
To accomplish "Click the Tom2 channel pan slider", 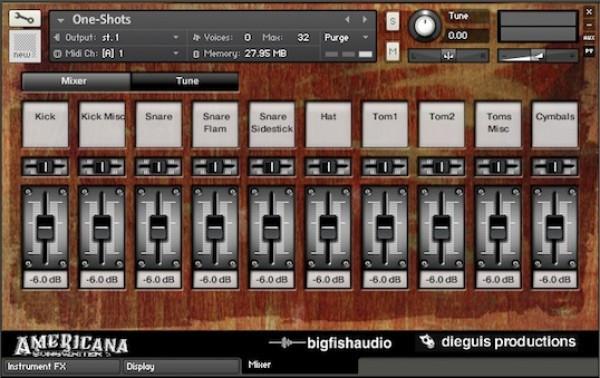I will pos(442,167).
